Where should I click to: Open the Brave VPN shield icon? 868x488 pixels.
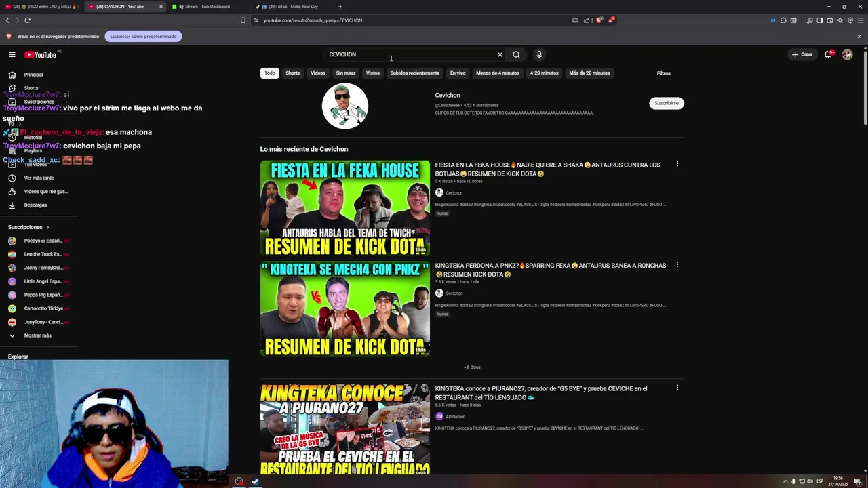[850, 20]
